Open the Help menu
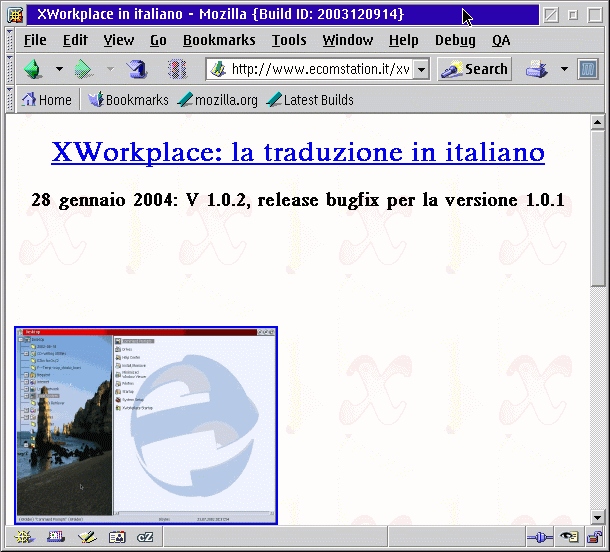The image size is (610, 552). pos(403,40)
